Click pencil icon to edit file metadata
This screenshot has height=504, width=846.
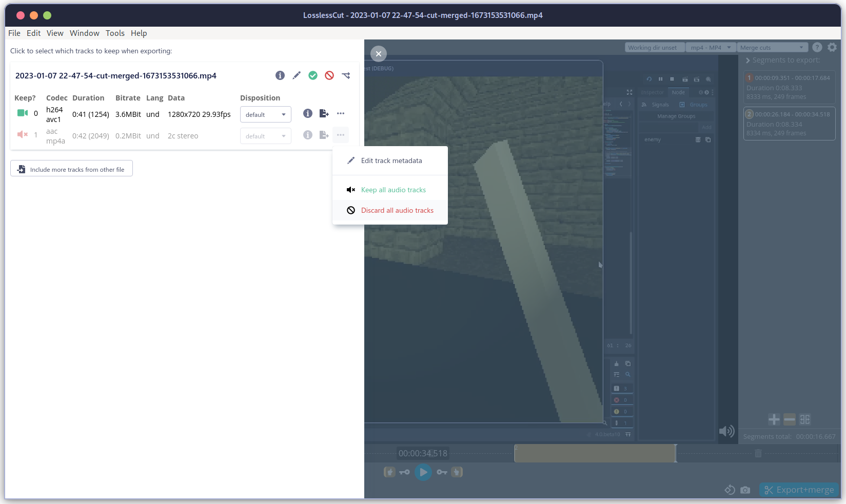click(x=297, y=75)
